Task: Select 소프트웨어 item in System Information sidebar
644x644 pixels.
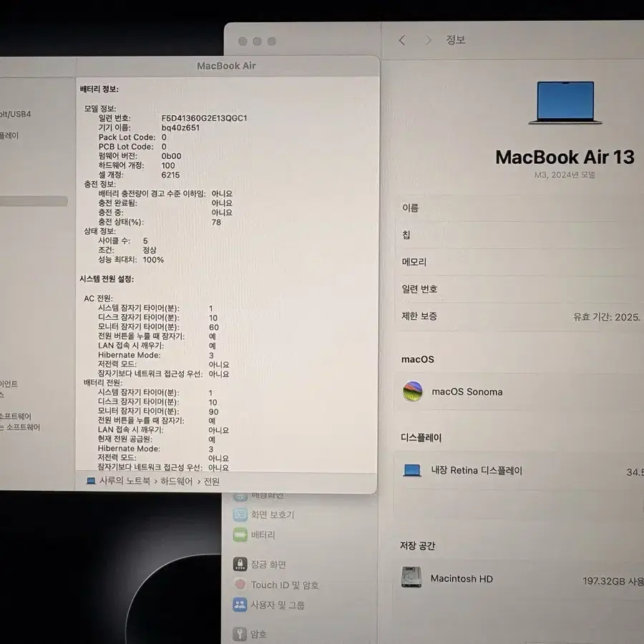Action: [x=16, y=416]
